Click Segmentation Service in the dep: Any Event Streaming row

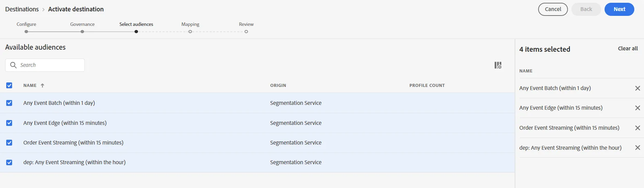coord(296,162)
